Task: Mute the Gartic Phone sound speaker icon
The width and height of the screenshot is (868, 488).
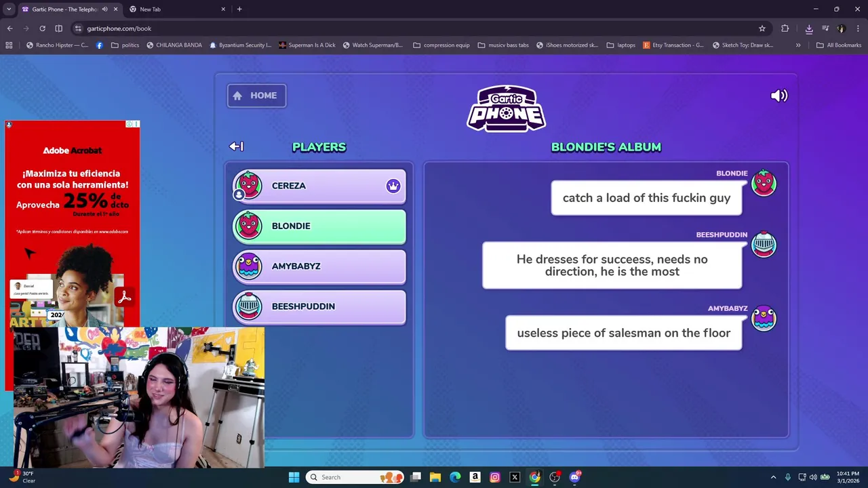Action: click(779, 96)
